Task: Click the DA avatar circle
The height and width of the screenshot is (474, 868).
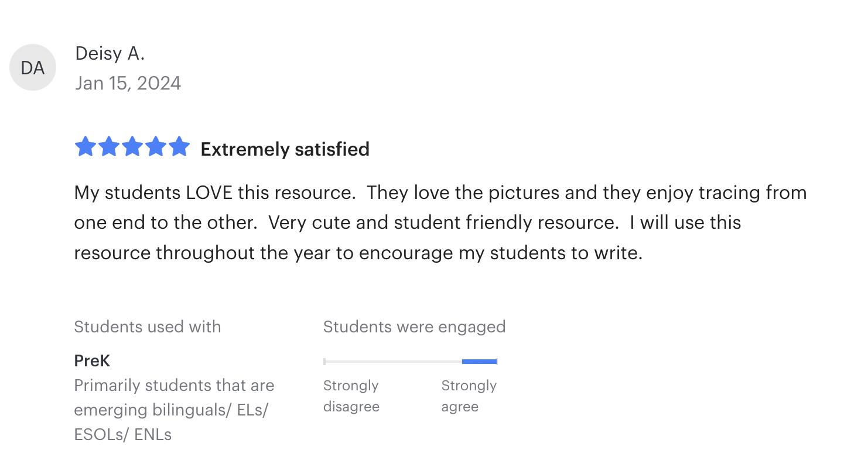Action: click(x=33, y=68)
